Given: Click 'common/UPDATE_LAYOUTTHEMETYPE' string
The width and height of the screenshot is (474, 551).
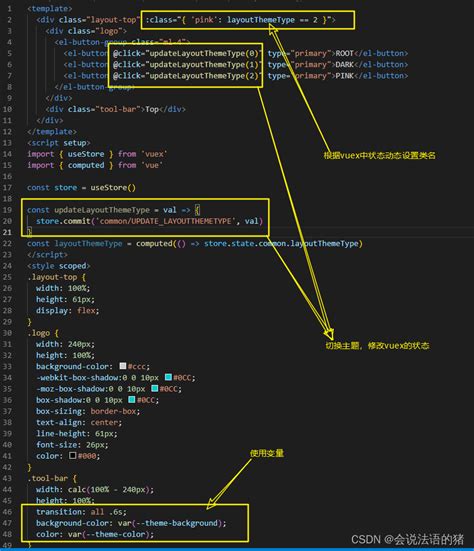Looking at the screenshot, I should pyautogui.click(x=165, y=221).
